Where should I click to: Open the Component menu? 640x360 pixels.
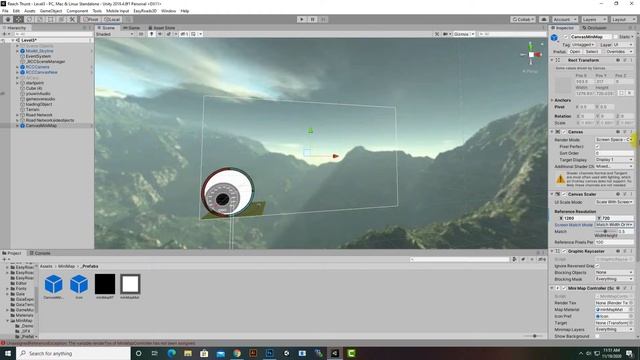[77, 11]
